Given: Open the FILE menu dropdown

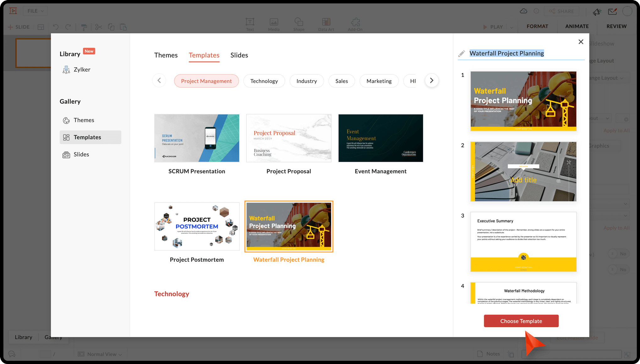Looking at the screenshot, I should click(35, 11).
